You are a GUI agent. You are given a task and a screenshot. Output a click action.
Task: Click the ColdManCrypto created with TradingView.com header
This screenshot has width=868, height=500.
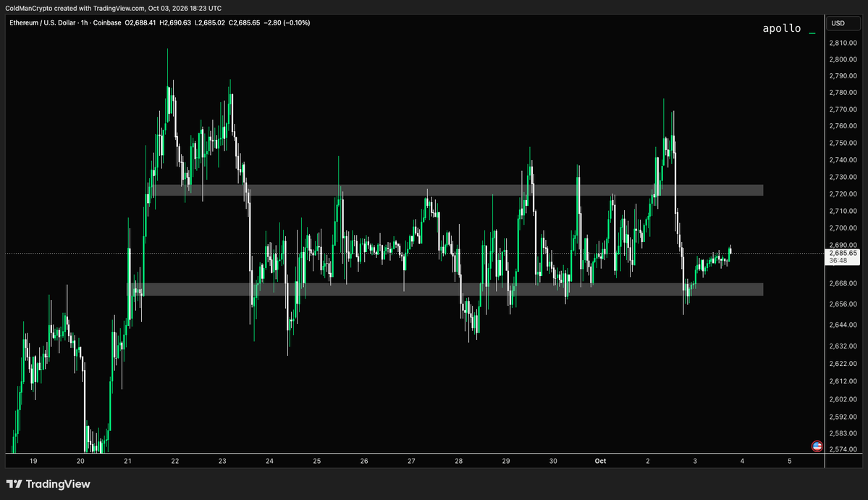point(114,8)
